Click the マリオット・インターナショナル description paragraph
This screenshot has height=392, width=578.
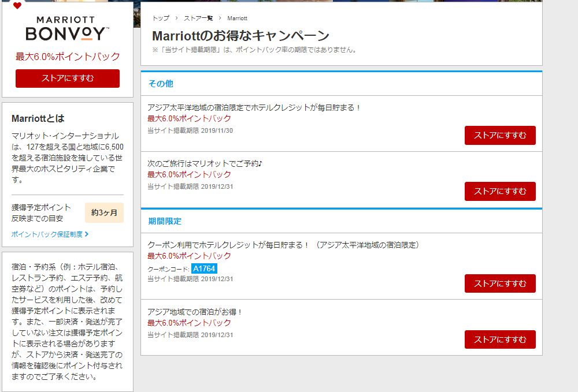tap(68, 158)
